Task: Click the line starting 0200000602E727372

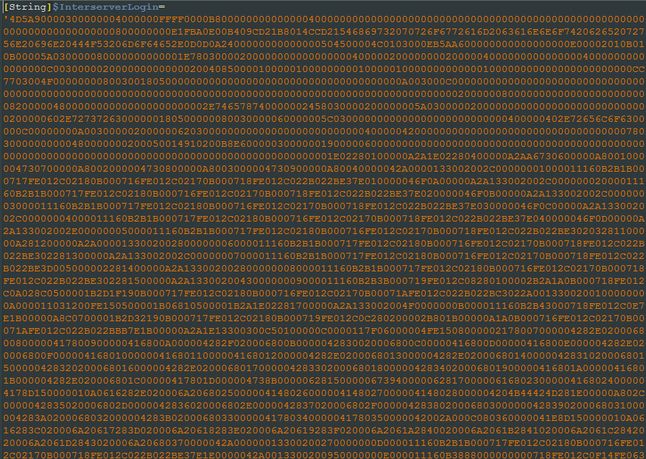Action: [x=325, y=119]
